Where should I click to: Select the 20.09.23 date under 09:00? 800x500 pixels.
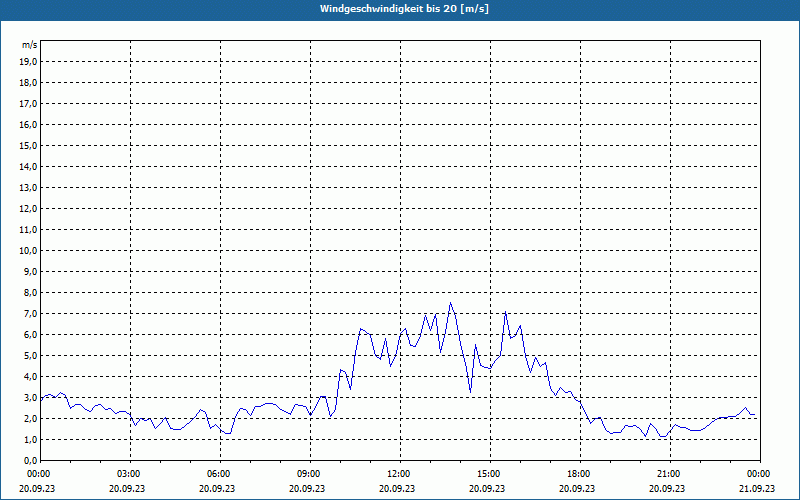[x=307, y=488]
